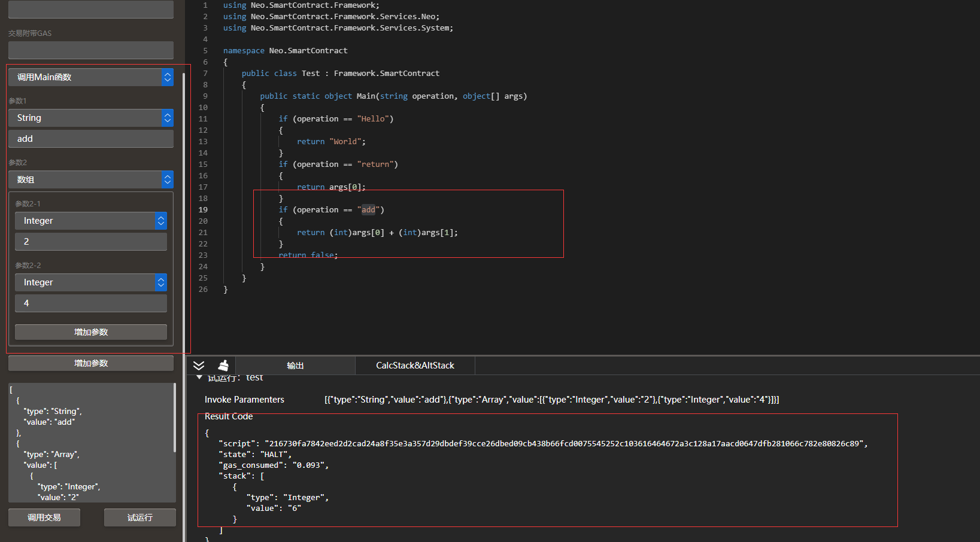Screen dimensions: 980x542
Task: Click the 调用交易 button
Action: pyautogui.click(x=44, y=517)
